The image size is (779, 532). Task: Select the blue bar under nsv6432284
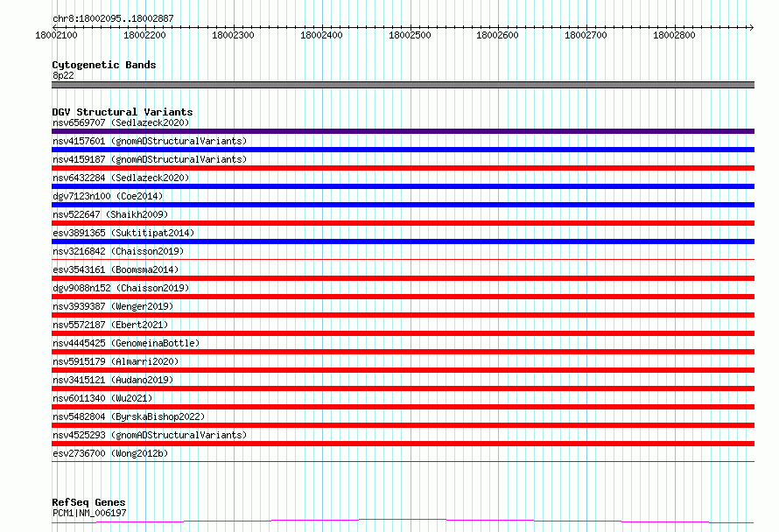pos(403,186)
